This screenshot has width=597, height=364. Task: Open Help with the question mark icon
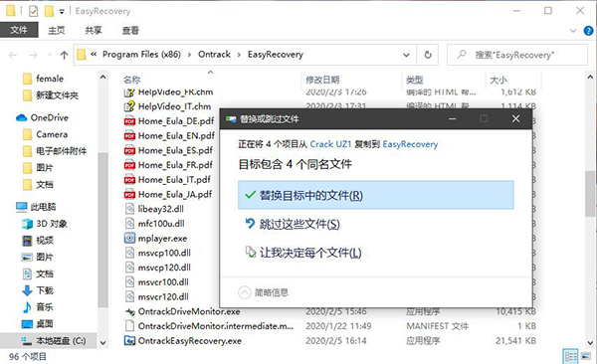588,31
